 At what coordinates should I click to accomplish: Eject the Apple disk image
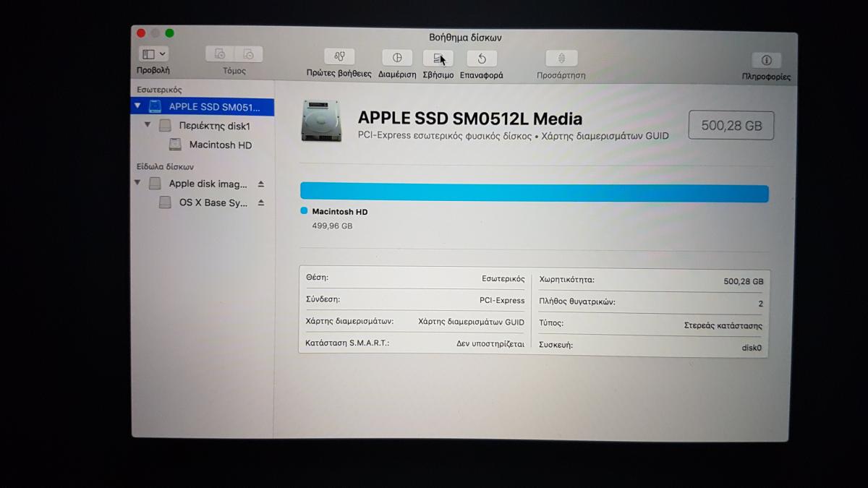click(261, 184)
